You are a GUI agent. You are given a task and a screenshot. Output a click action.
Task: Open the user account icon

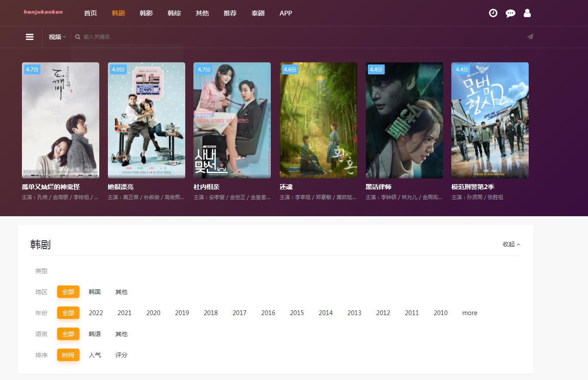click(x=527, y=13)
